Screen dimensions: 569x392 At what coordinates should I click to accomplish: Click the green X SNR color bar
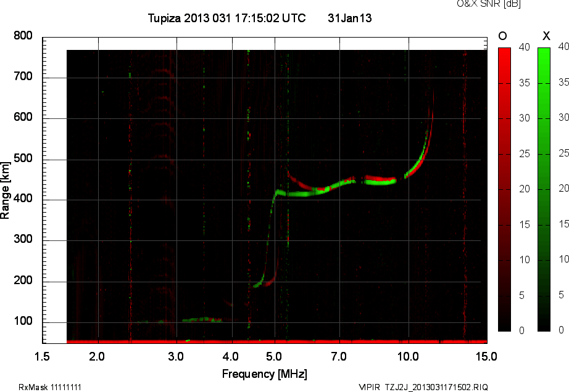544,189
